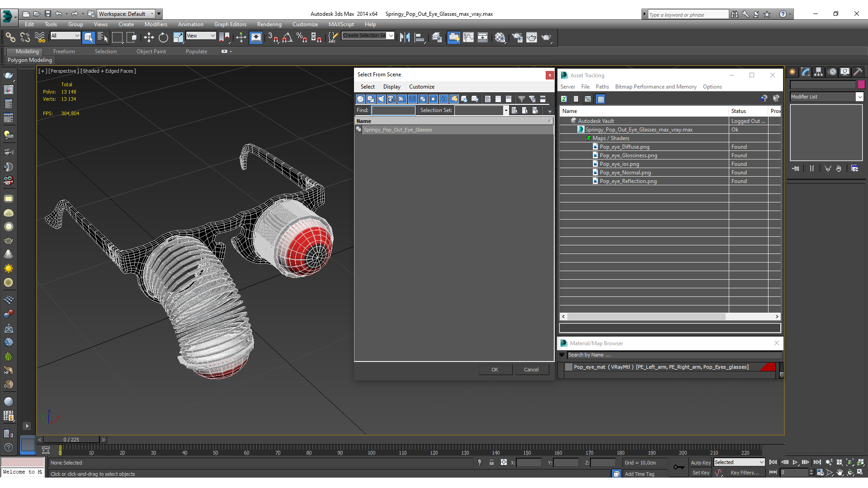Click the Find input field
The image size is (868, 488).
point(393,110)
